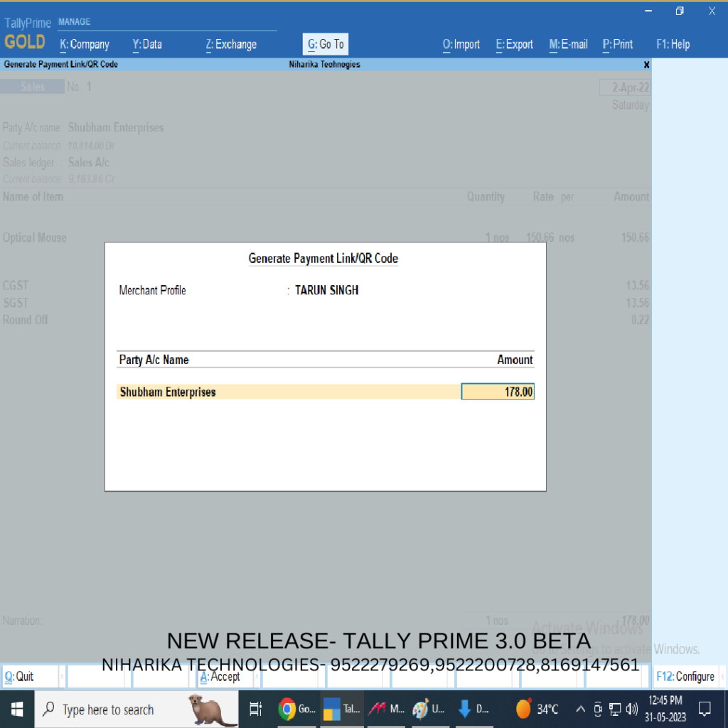Switch to the TallyPrime taskbar icon
728x728 pixels.
(341, 709)
